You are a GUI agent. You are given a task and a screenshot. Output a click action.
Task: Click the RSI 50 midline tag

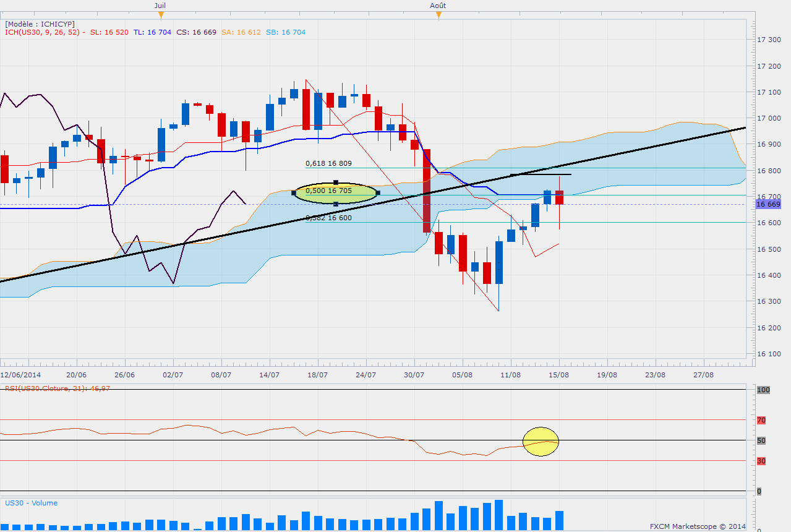point(761,440)
